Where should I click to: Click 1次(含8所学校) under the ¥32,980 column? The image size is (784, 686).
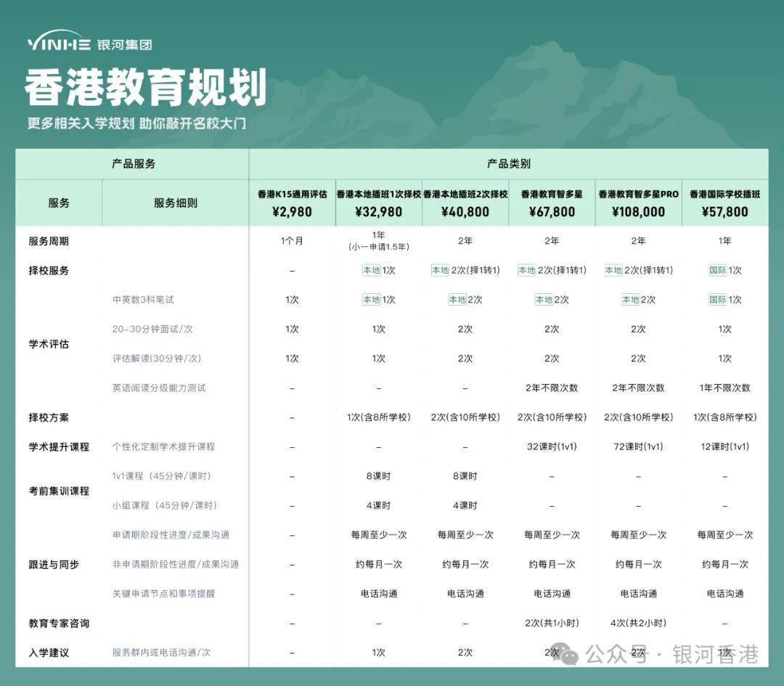click(x=378, y=417)
